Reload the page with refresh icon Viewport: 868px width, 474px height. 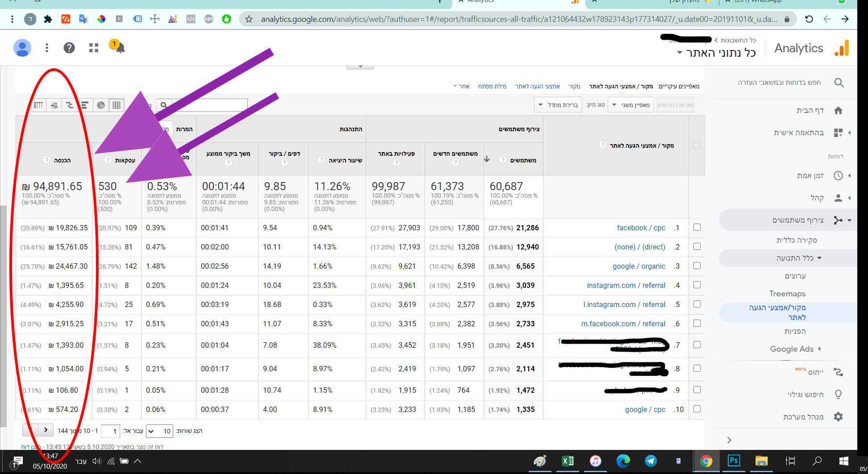pyautogui.click(x=809, y=19)
